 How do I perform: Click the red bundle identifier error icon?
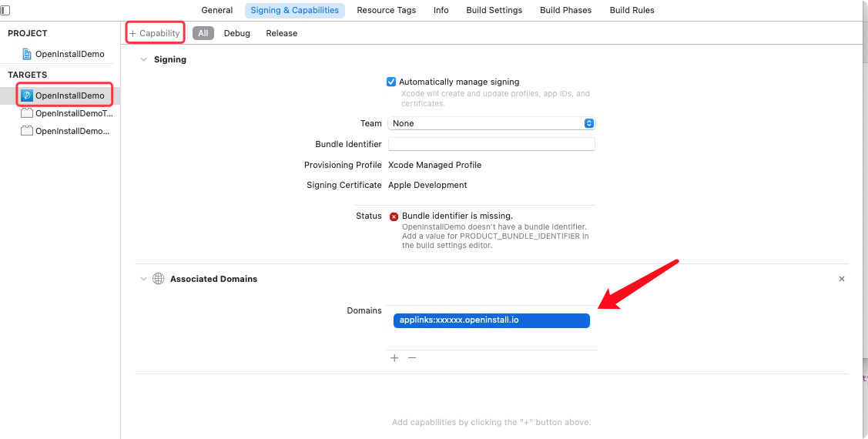click(394, 216)
